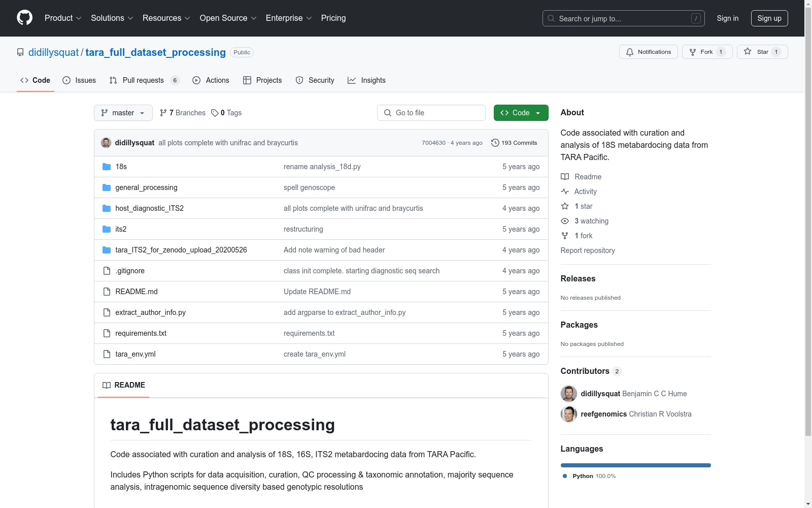The image size is (812, 508).
Task: Open the 193 Commits history link
Action: coord(514,143)
